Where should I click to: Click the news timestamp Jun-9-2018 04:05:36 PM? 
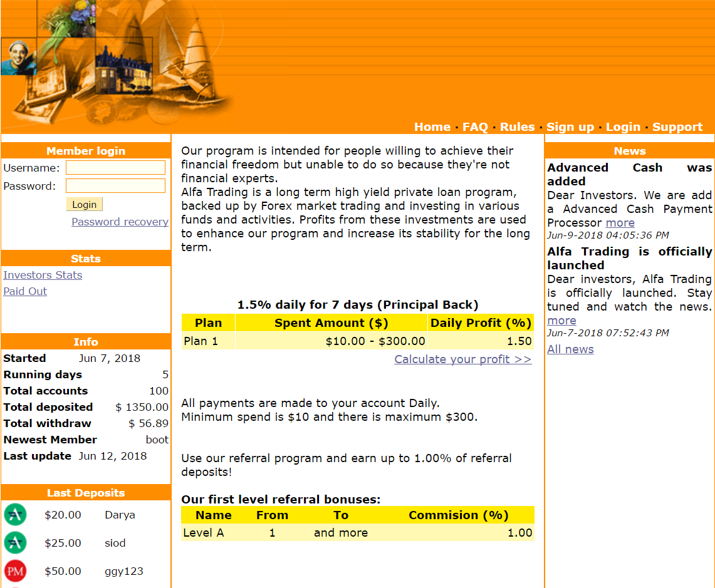pyautogui.click(x=608, y=235)
